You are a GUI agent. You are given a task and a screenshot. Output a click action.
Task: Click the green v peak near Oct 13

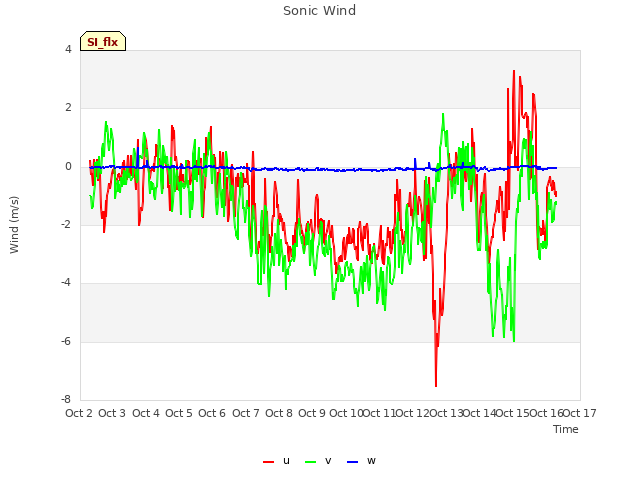tap(443, 114)
